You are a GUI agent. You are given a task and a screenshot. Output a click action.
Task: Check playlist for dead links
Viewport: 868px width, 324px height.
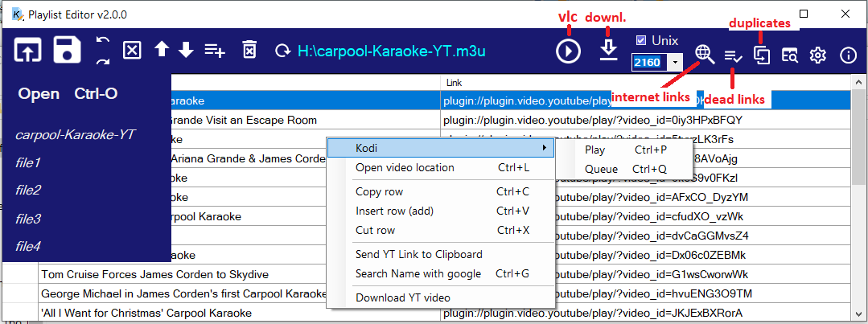click(734, 55)
